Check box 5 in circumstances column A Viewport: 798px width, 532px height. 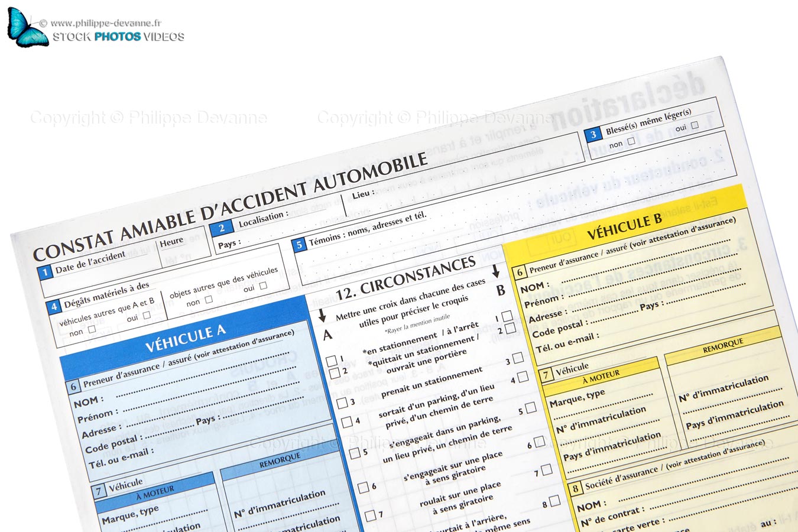coord(355,453)
